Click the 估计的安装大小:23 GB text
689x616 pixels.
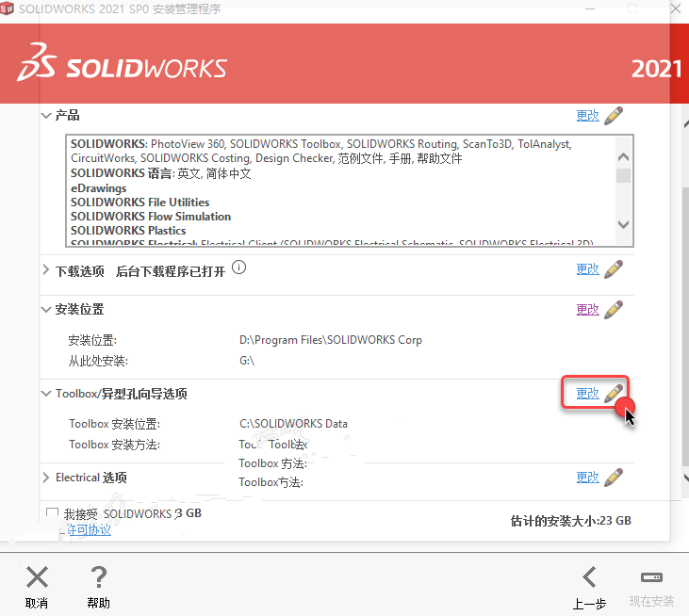pyautogui.click(x=570, y=521)
